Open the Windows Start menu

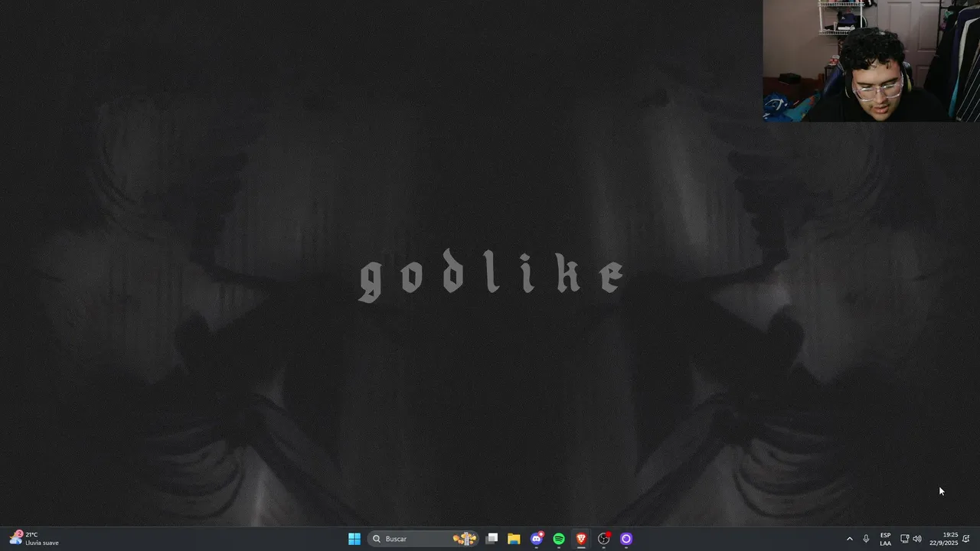point(354,539)
